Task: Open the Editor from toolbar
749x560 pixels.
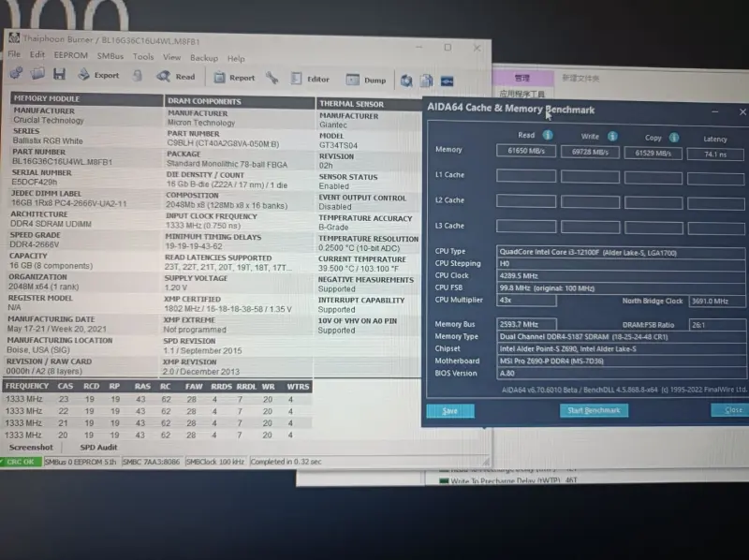Action: [311, 79]
